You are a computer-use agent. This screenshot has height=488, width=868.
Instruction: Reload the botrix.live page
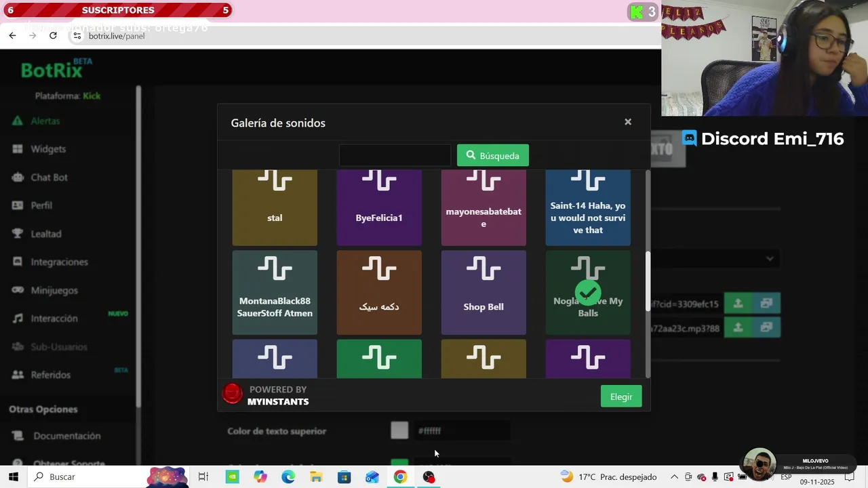(x=53, y=35)
